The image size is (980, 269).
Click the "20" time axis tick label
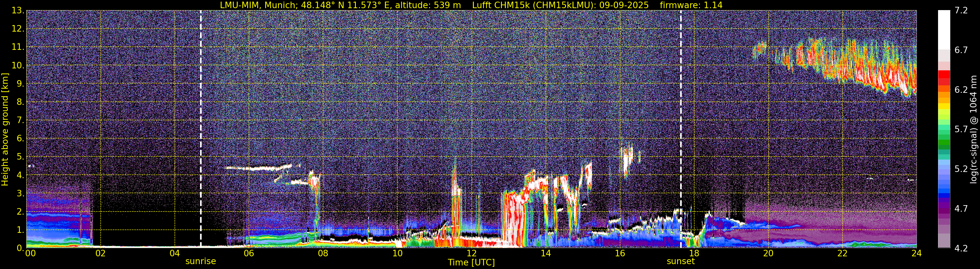pyautogui.click(x=768, y=254)
